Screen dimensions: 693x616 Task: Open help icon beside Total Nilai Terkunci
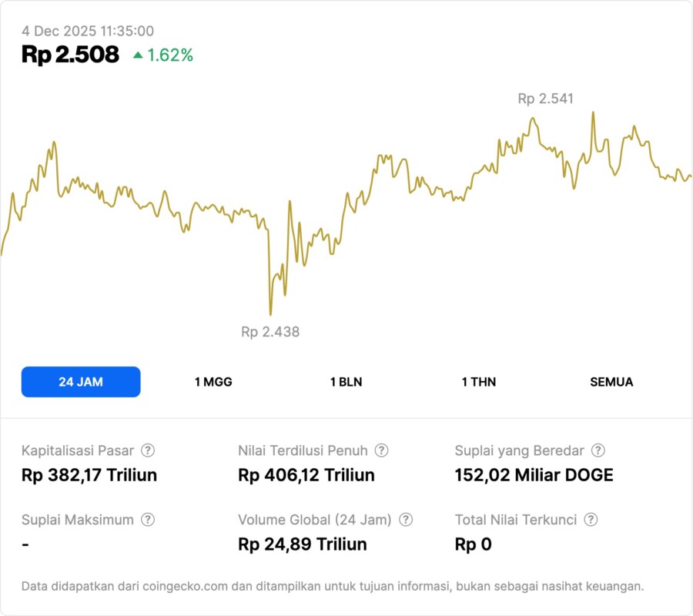[x=591, y=520]
